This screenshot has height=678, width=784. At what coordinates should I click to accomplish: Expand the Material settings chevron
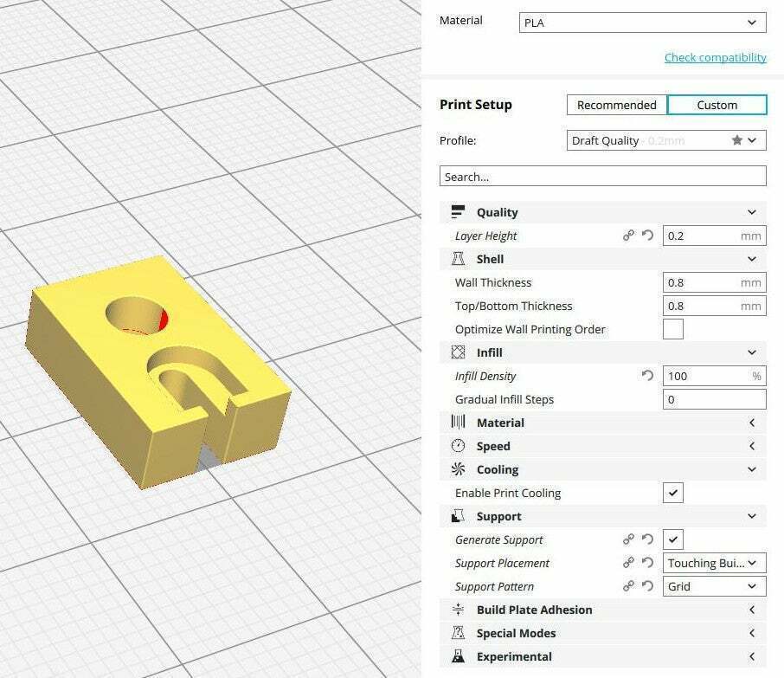(751, 423)
